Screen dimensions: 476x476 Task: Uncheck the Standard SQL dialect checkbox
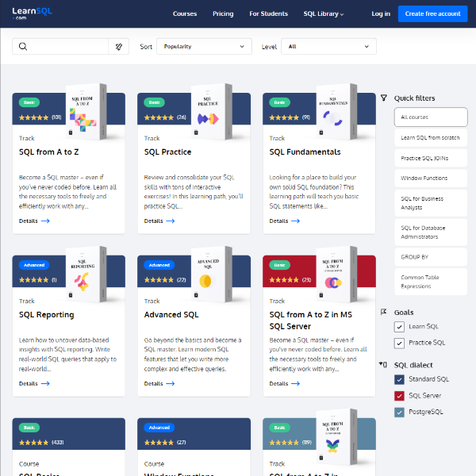pyautogui.click(x=399, y=379)
